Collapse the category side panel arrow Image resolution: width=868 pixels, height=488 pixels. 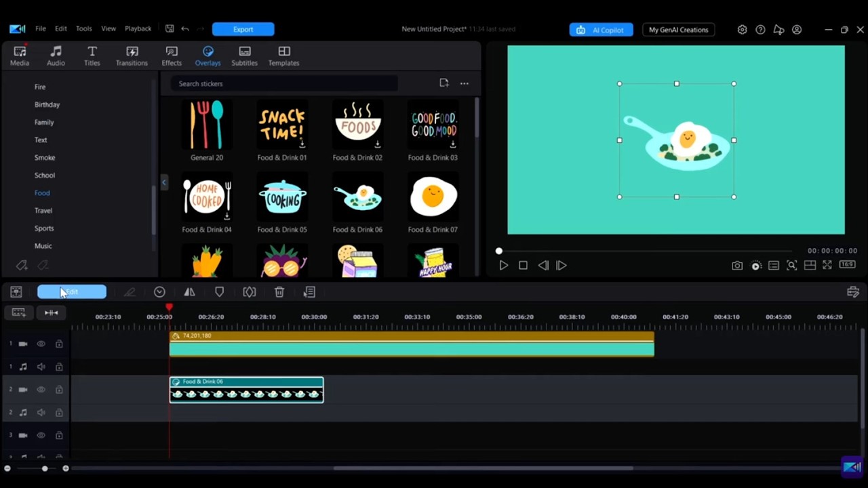click(163, 182)
